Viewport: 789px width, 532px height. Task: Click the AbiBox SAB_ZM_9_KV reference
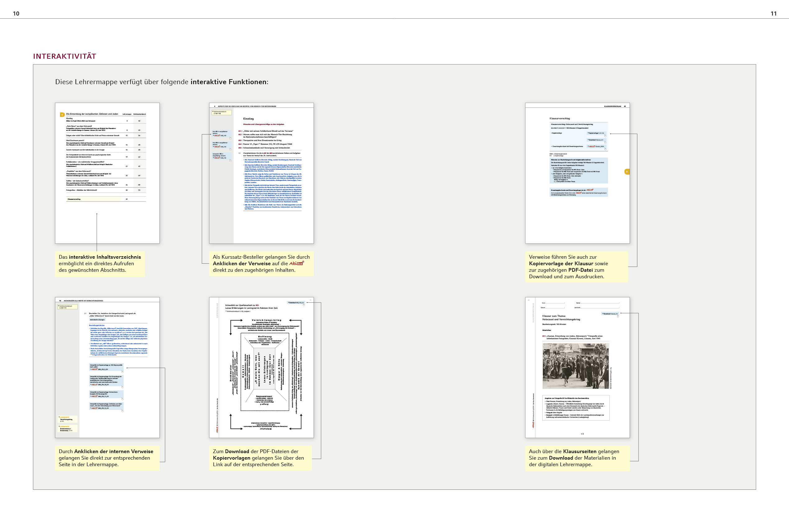point(99,369)
